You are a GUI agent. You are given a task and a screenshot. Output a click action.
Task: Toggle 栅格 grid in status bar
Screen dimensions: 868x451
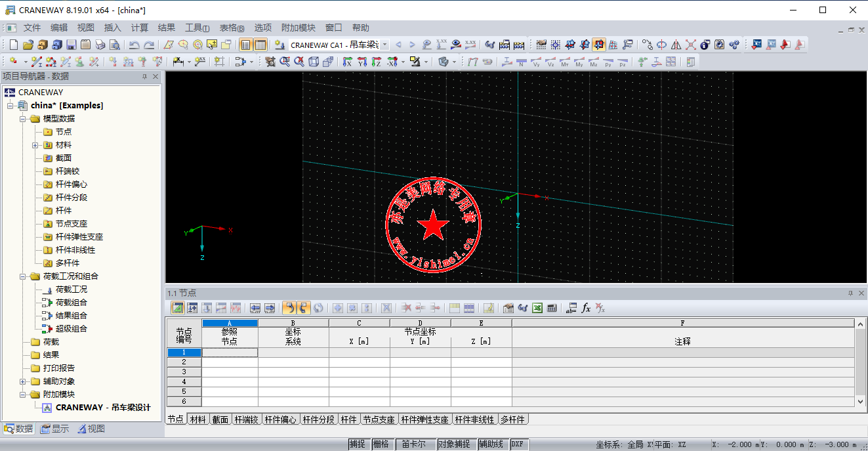(x=381, y=444)
